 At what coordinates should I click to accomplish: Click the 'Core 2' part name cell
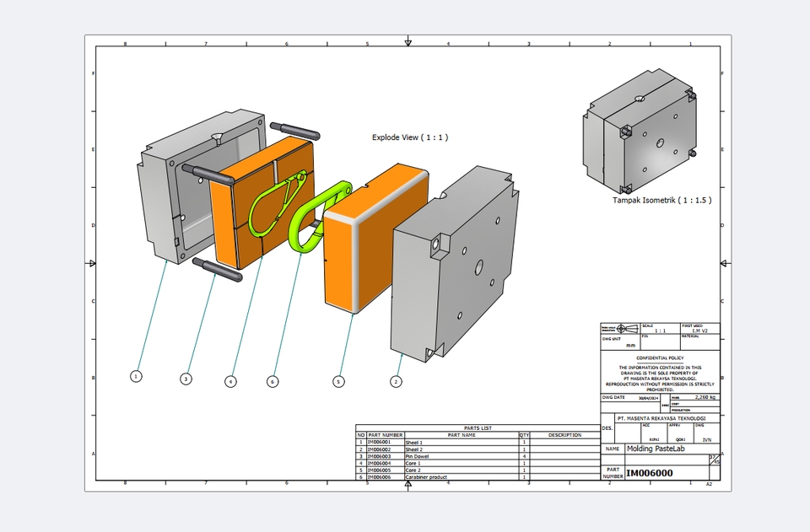pyautogui.click(x=462, y=470)
